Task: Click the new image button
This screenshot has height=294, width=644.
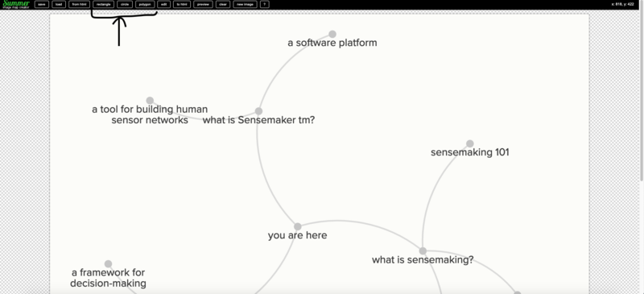Action: pos(246,5)
